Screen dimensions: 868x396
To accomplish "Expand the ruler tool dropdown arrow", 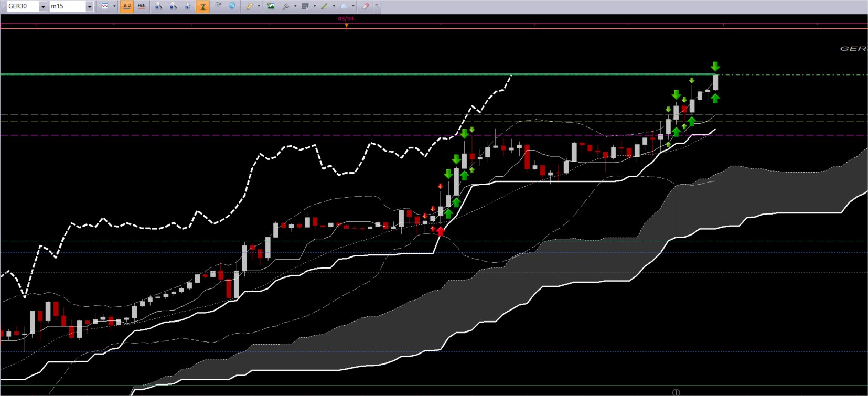I will [x=259, y=6].
